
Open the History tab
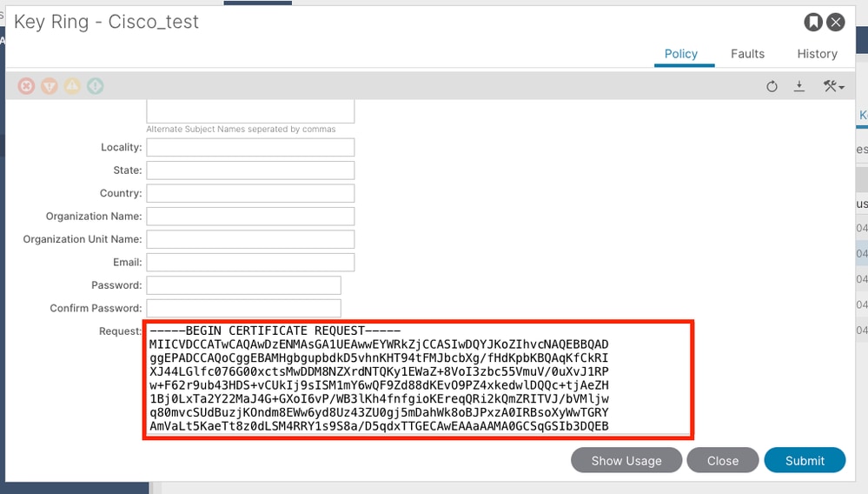click(817, 54)
